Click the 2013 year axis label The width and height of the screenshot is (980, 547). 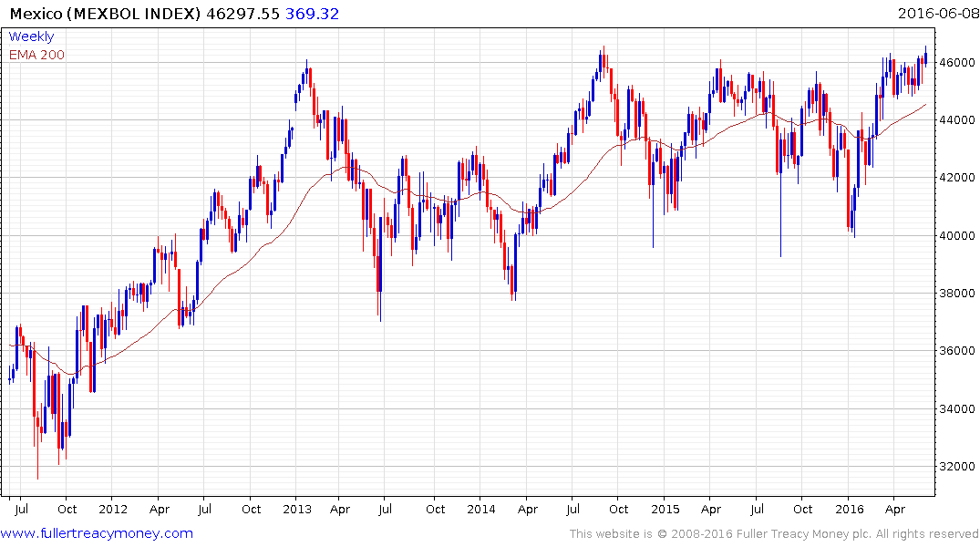[297, 509]
